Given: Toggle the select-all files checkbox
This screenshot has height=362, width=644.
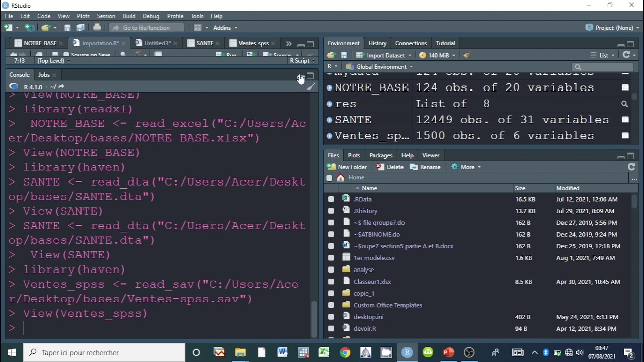Looking at the screenshot, I should pyautogui.click(x=329, y=178).
